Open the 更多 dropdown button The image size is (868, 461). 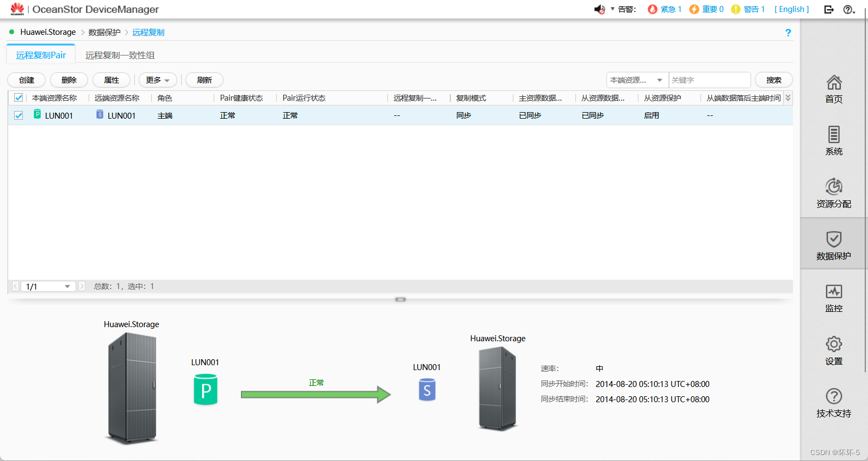point(158,80)
